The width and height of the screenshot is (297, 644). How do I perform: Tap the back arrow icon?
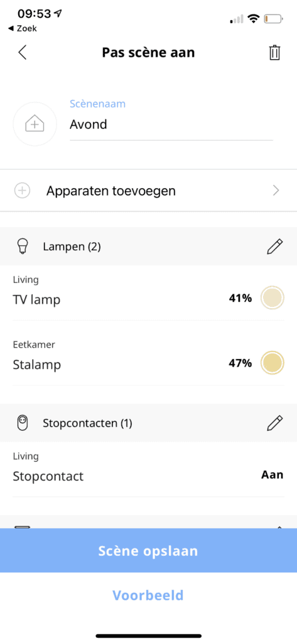[23, 53]
